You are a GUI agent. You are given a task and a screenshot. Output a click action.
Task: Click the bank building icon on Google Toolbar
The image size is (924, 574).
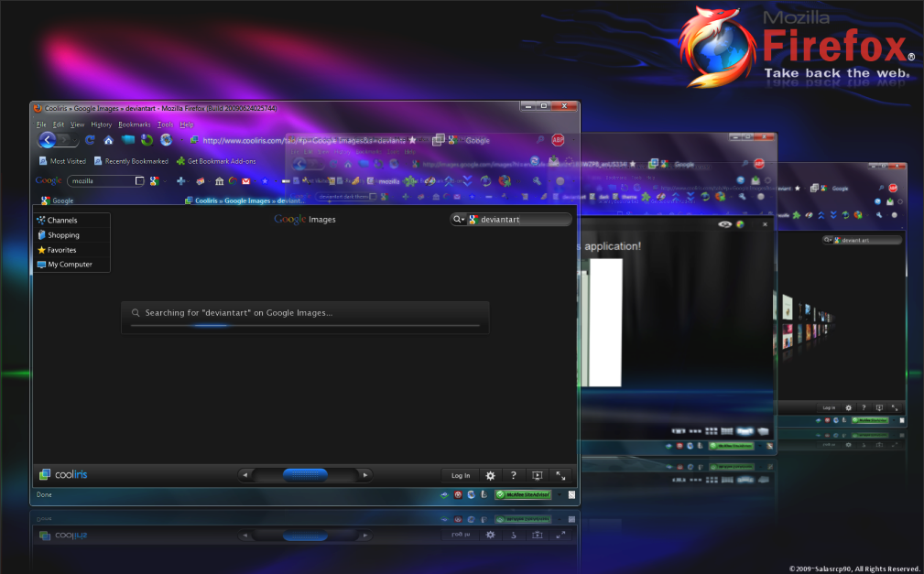pyautogui.click(x=219, y=181)
